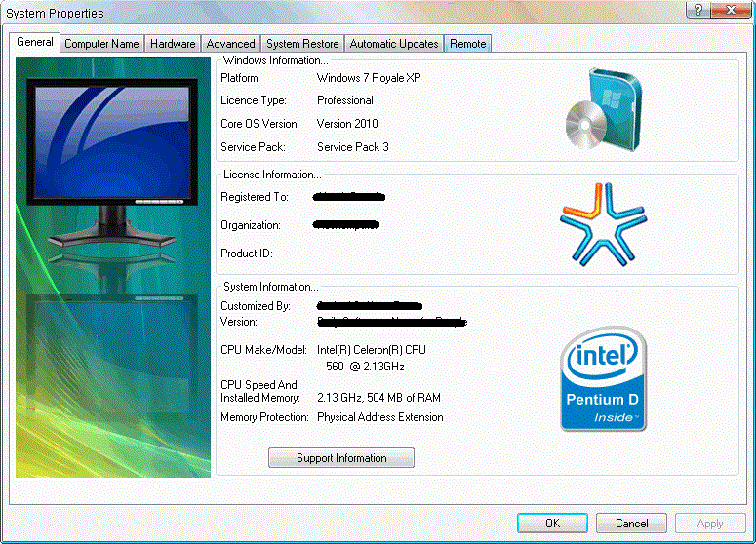Click the 'System Information...' group heading

[270, 287]
